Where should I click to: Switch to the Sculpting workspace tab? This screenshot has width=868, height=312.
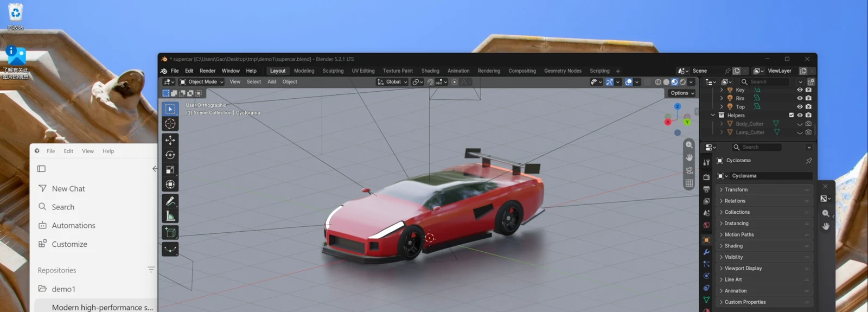333,71
